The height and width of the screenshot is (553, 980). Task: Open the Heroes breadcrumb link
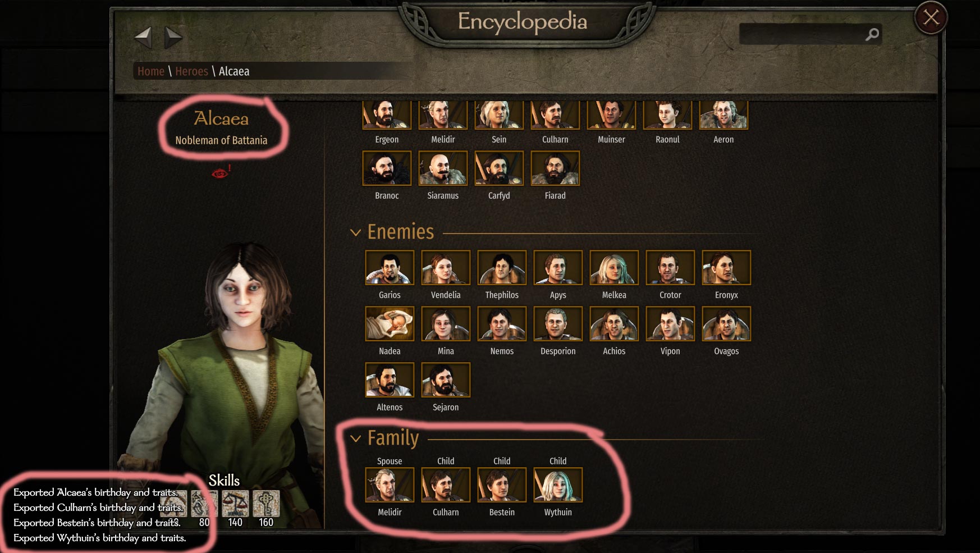click(x=191, y=71)
